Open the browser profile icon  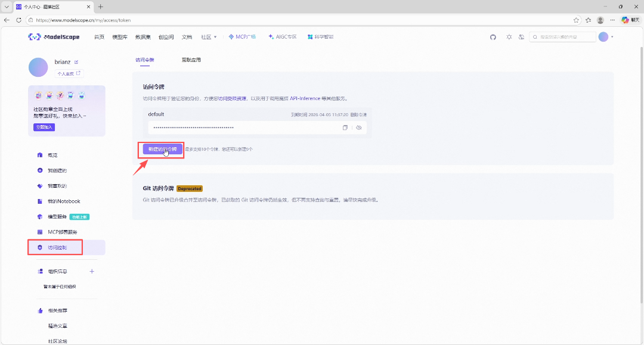pyautogui.click(x=600, y=20)
